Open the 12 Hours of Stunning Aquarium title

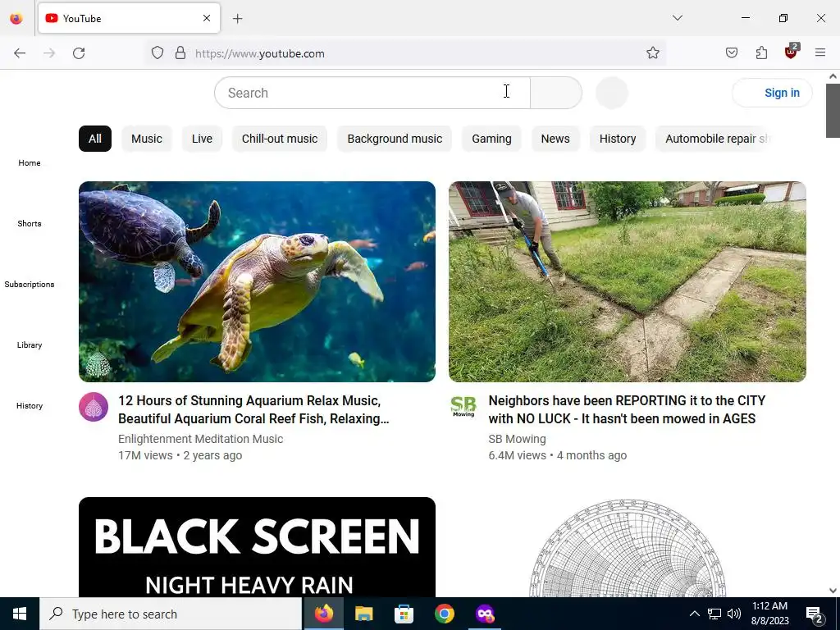click(253, 409)
